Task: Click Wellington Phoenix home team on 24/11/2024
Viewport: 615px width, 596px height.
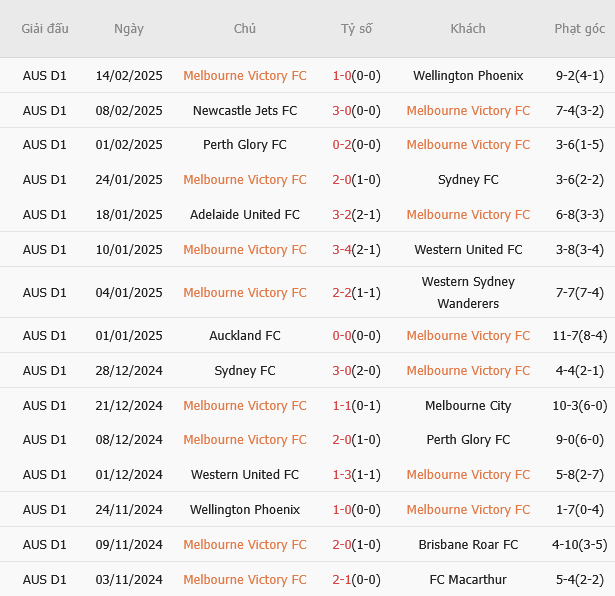Action: point(245,509)
